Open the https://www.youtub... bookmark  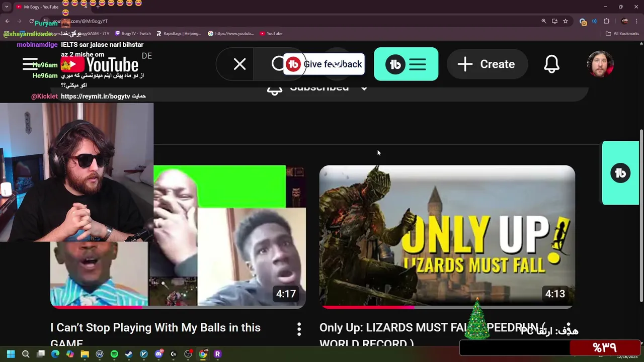point(231,34)
